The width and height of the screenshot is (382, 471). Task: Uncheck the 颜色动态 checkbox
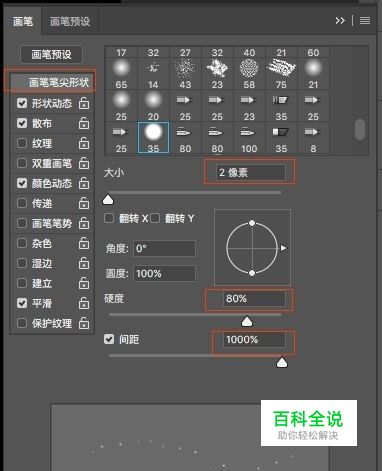point(22,183)
